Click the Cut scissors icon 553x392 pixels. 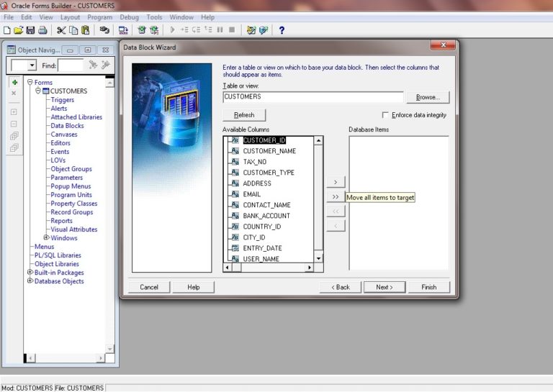(61, 30)
